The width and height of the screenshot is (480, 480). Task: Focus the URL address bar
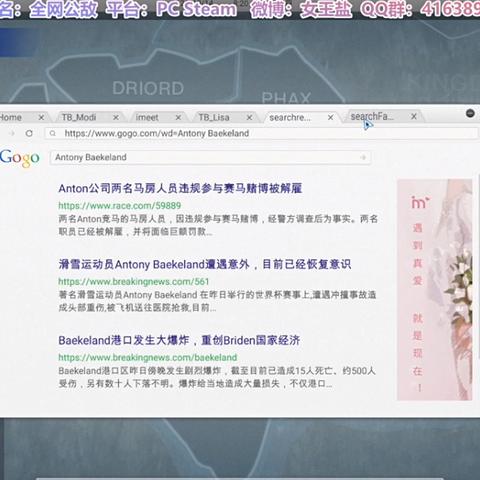point(262,133)
